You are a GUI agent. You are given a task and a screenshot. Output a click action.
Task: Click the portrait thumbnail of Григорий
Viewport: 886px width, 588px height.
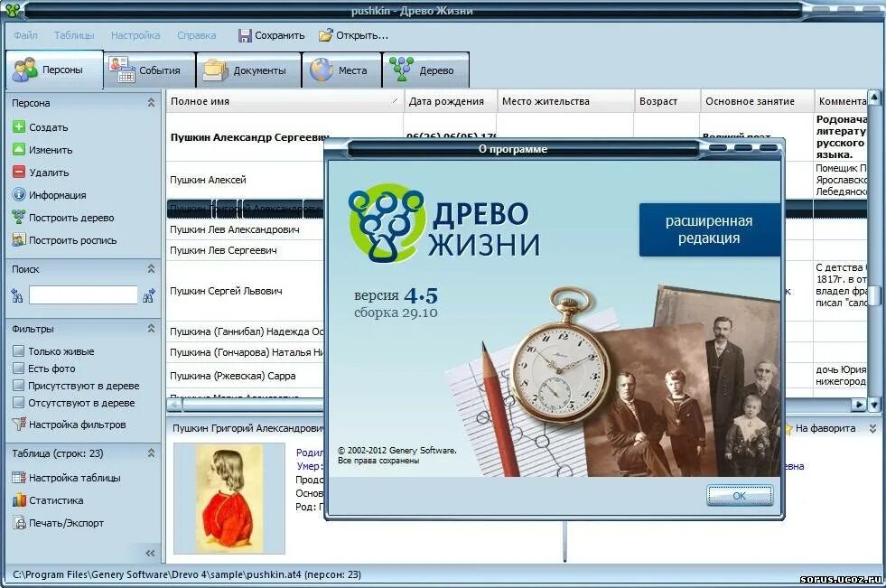point(228,499)
